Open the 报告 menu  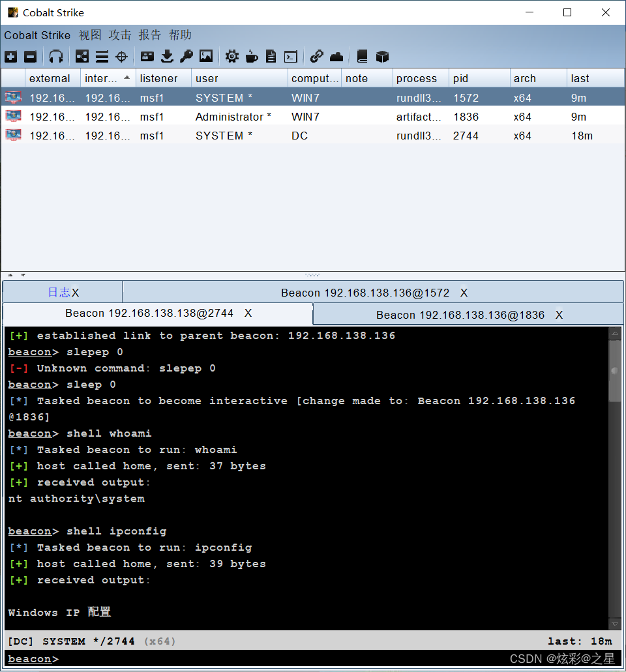150,35
